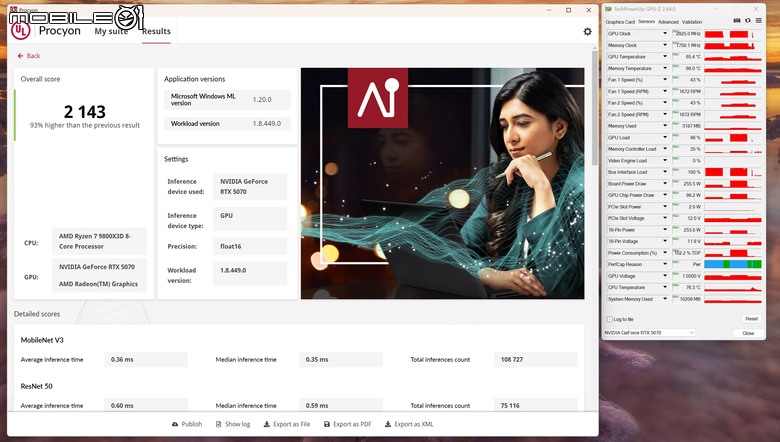Open the Show log button
The width and height of the screenshot is (780, 442).
(x=233, y=424)
